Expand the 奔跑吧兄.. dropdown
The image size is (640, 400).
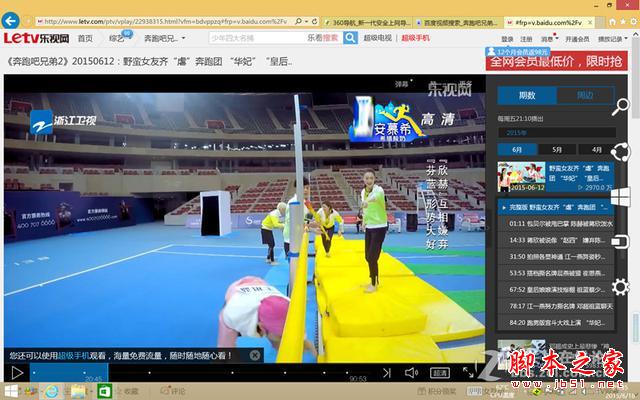164,38
